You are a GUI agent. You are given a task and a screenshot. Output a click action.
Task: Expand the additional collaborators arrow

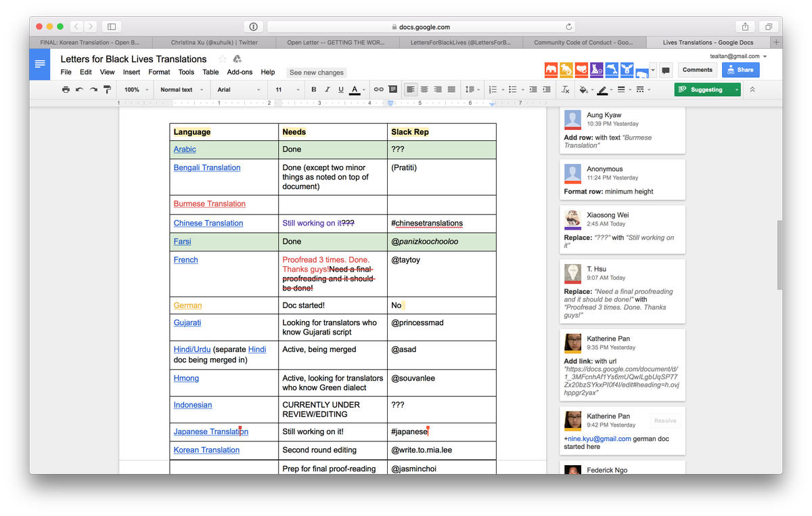(x=652, y=70)
